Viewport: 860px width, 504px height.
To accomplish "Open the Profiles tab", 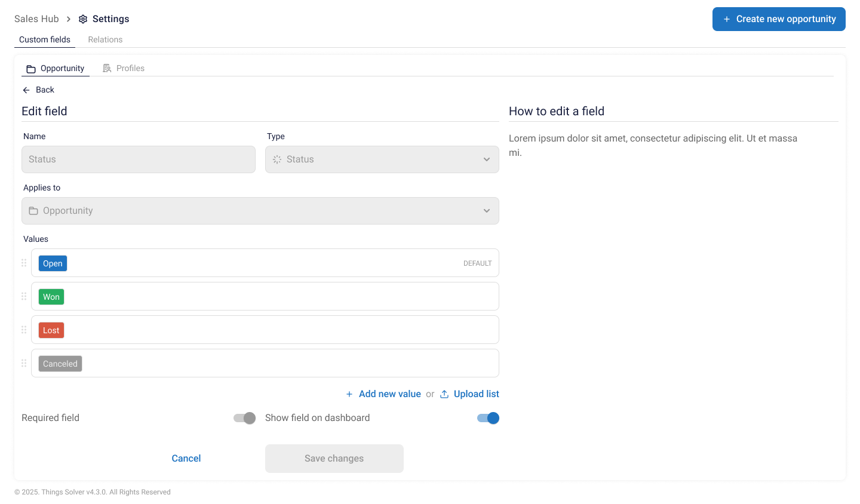I will 124,68.
